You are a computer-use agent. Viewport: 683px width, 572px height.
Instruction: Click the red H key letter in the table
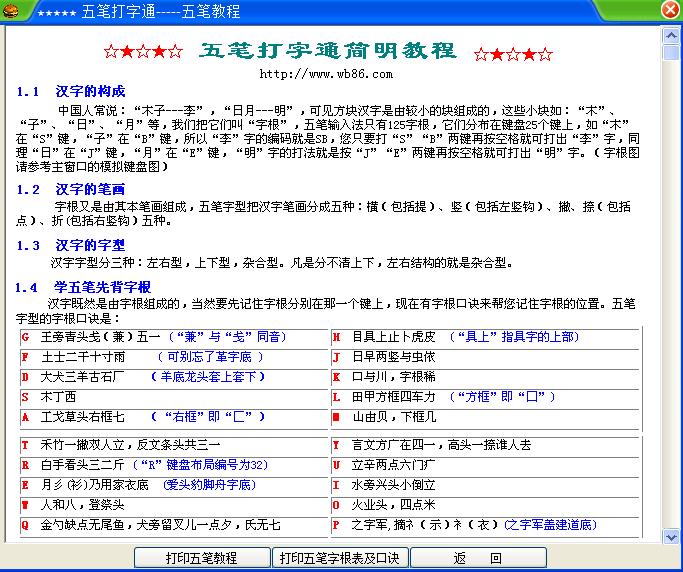[337, 338]
